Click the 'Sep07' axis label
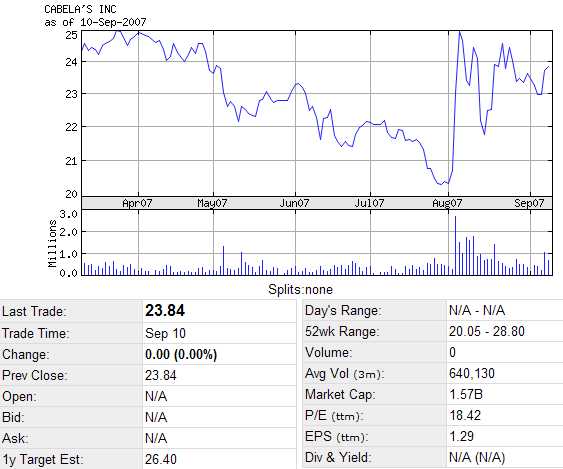Image resolution: width=563 pixels, height=469 pixels. 529,203
